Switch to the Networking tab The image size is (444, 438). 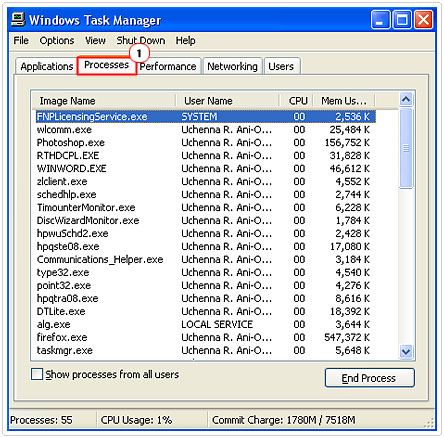point(232,66)
